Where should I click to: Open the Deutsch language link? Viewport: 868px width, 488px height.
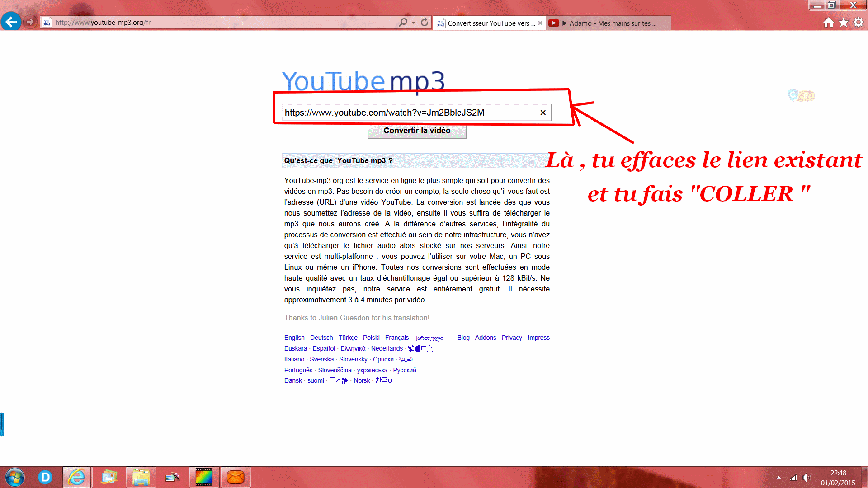coord(321,338)
